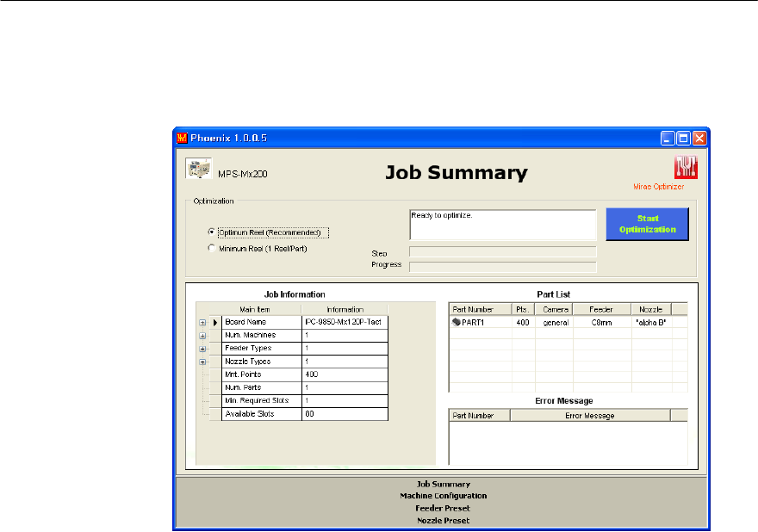Click the 'Ready to optimize.' status box
Image resolution: width=758 pixels, height=532 pixels.
point(503,225)
